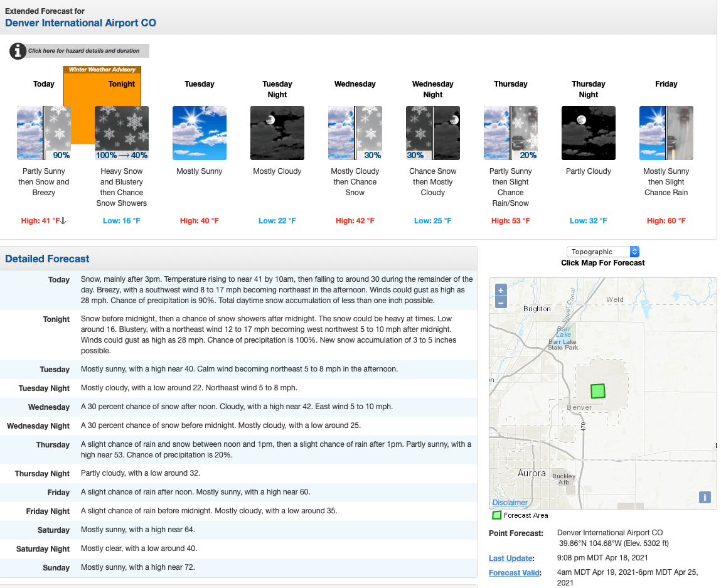The width and height of the screenshot is (721, 588).
Task: Open the map info button
Action: pyautogui.click(x=705, y=497)
